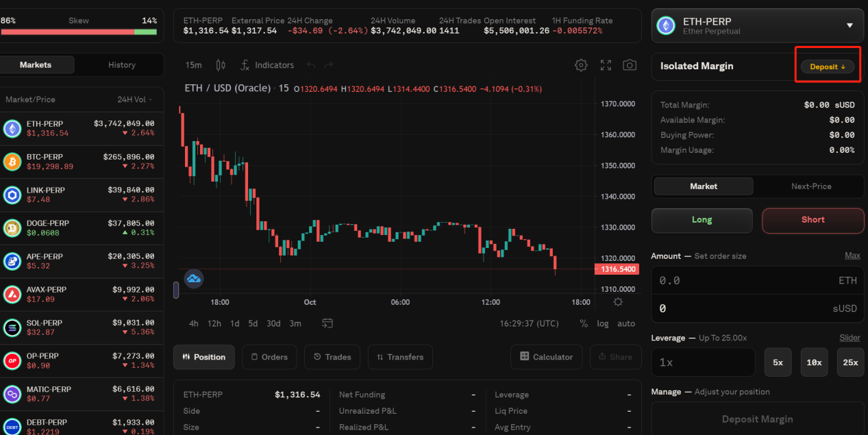Click the ETH-PERP Ethereum logo in market list
The width and height of the screenshot is (868, 435).
12,128
